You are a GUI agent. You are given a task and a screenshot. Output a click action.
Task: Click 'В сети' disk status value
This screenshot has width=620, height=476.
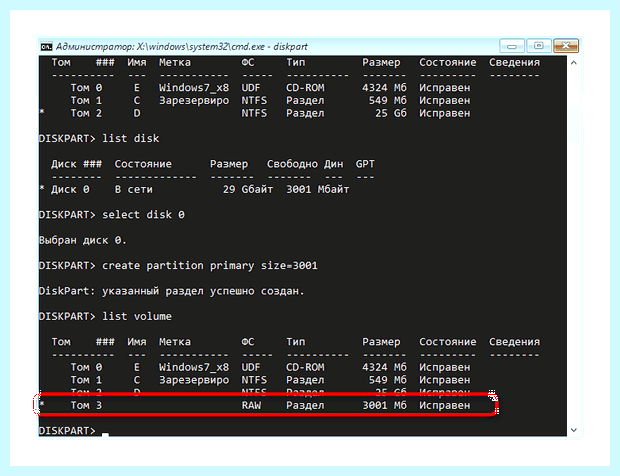pyautogui.click(x=134, y=189)
